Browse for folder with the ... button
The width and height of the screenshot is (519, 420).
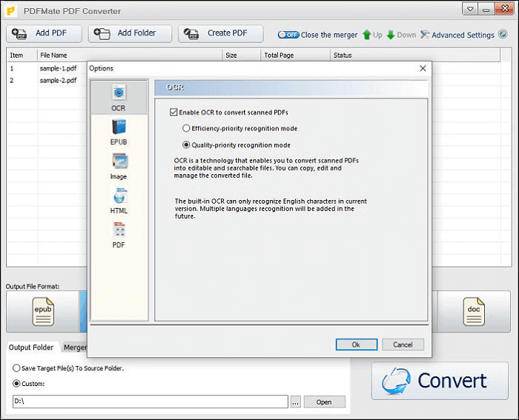[x=296, y=402]
